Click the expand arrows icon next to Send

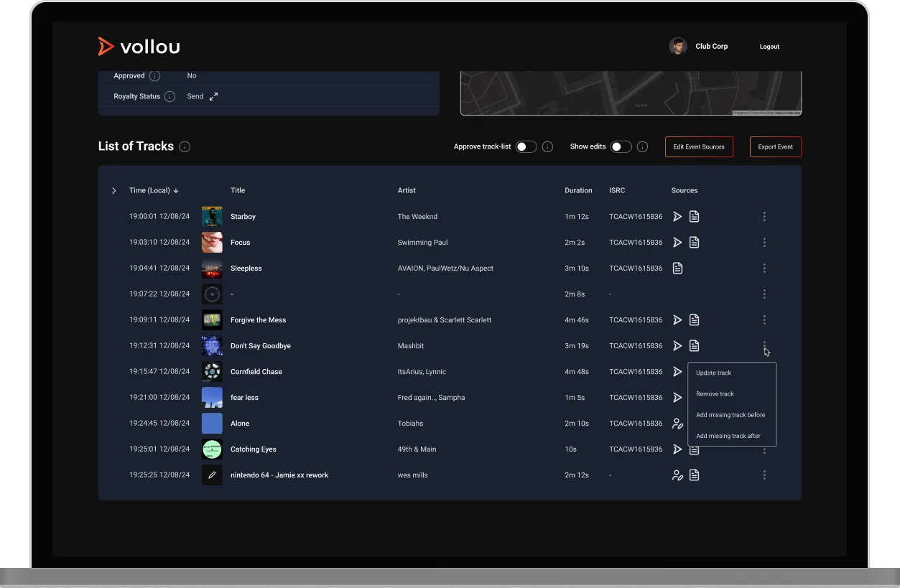tap(213, 96)
